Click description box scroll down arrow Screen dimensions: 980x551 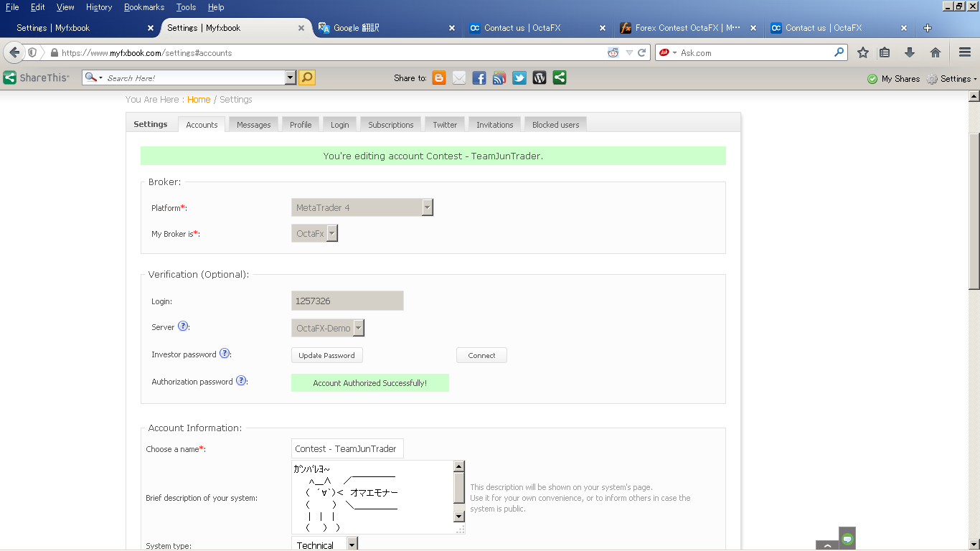[x=459, y=517]
